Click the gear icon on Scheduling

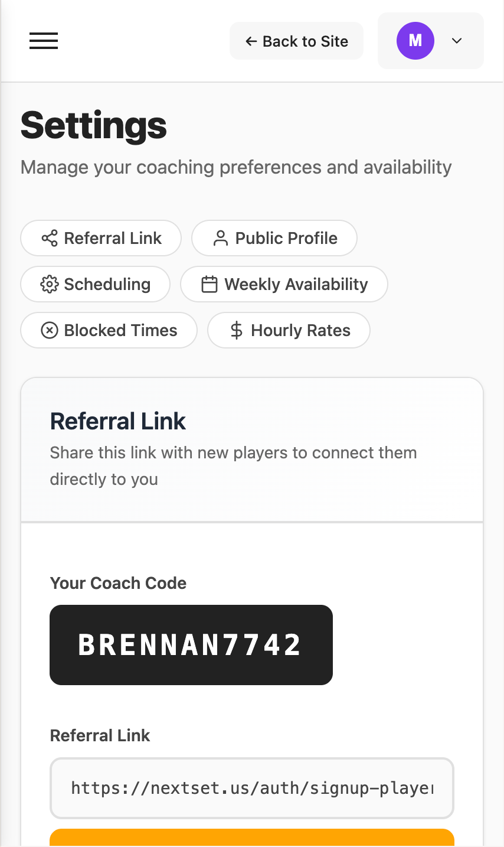click(x=50, y=284)
